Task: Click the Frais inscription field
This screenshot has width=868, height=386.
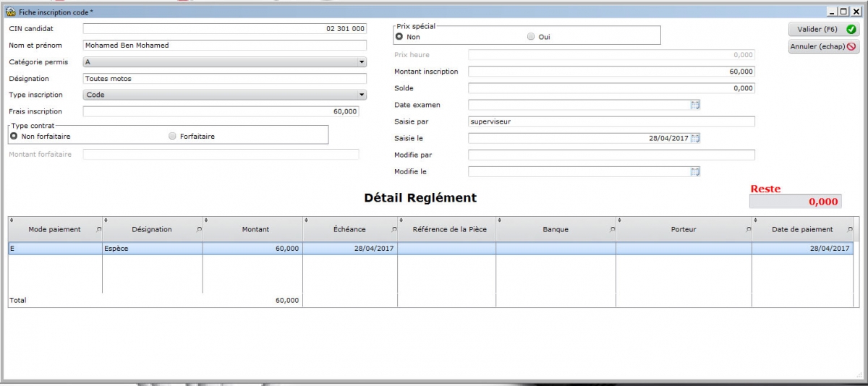Action: coord(221,111)
